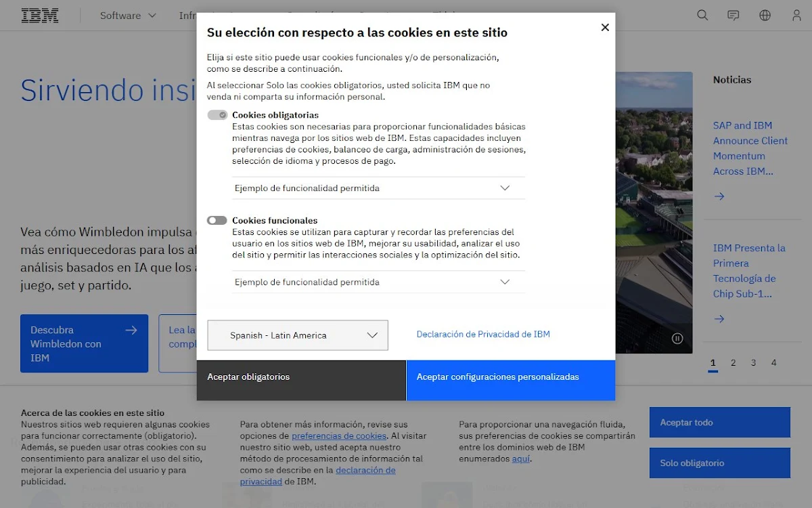Toggle the Cookies funcionales switch
The image size is (812, 508).
click(217, 220)
